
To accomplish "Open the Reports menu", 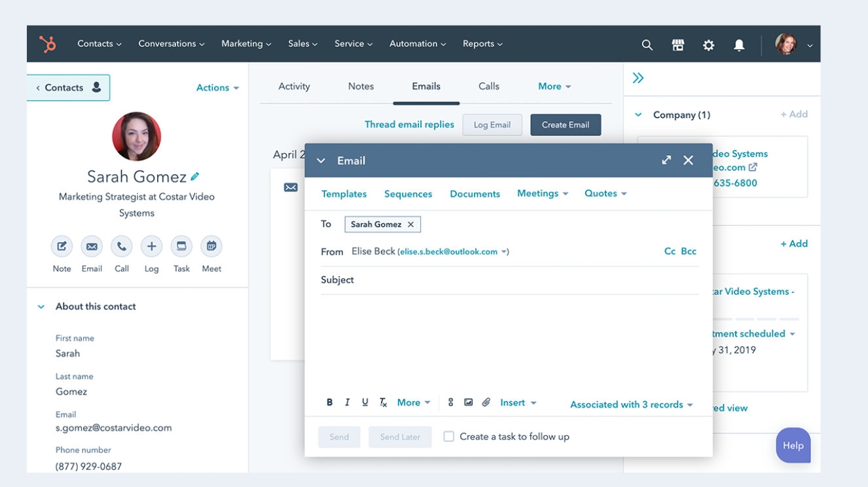I will [x=482, y=44].
